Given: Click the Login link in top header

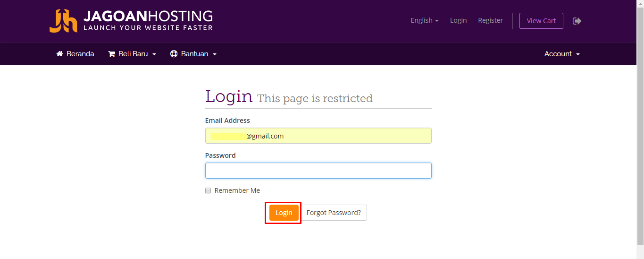Looking at the screenshot, I should (458, 20).
